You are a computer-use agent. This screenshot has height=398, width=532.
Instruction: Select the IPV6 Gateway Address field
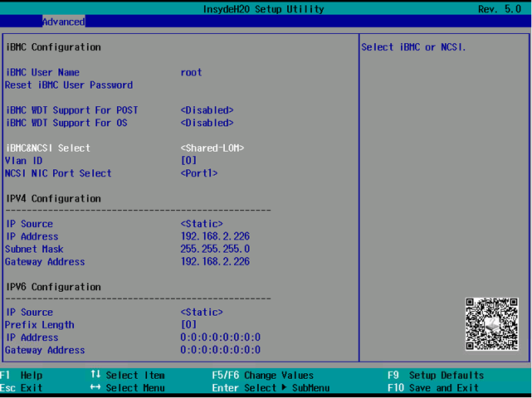click(220, 350)
